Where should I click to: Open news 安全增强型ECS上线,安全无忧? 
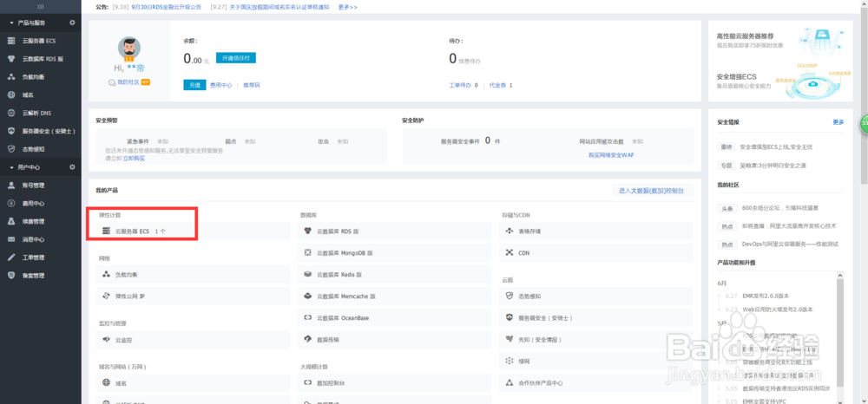tap(776, 147)
